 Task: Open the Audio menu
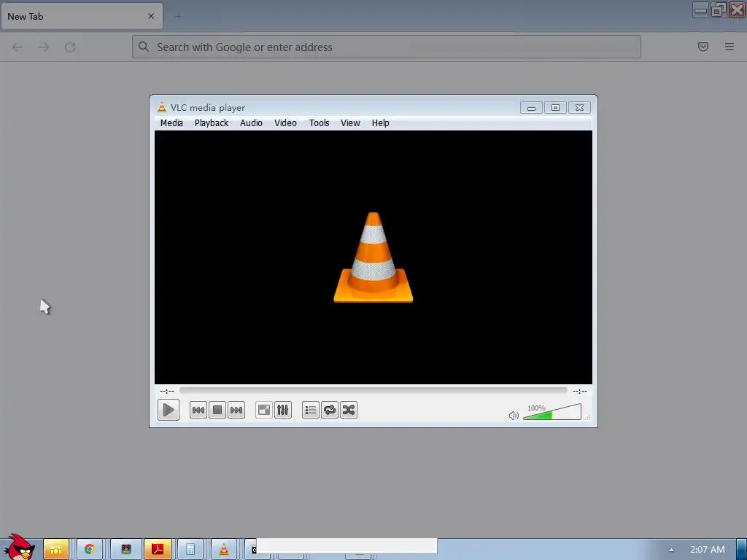point(251,122)
